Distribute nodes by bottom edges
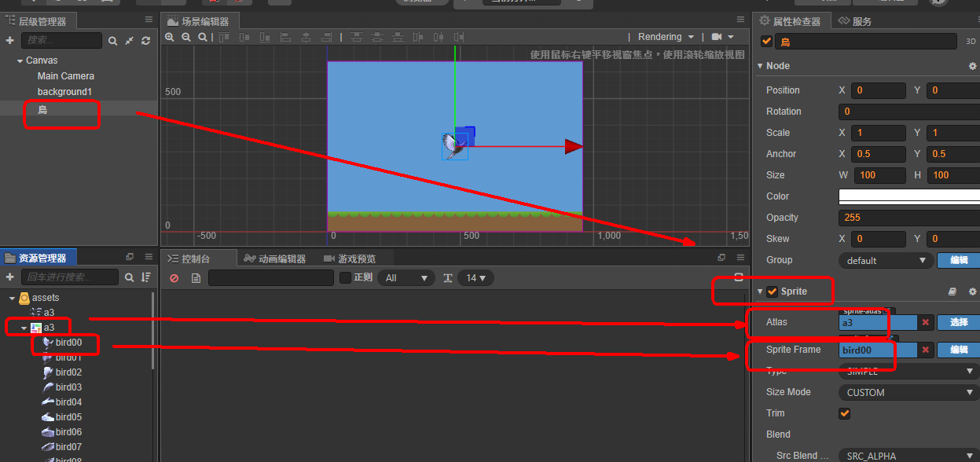 click(x=398, y=37)
